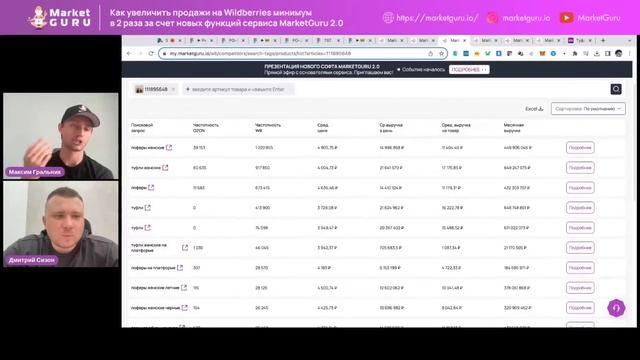Screen dimensions: 640x360
Task: Open external link for 'туфли' row with 74 598
Action: tap(148, 227)
